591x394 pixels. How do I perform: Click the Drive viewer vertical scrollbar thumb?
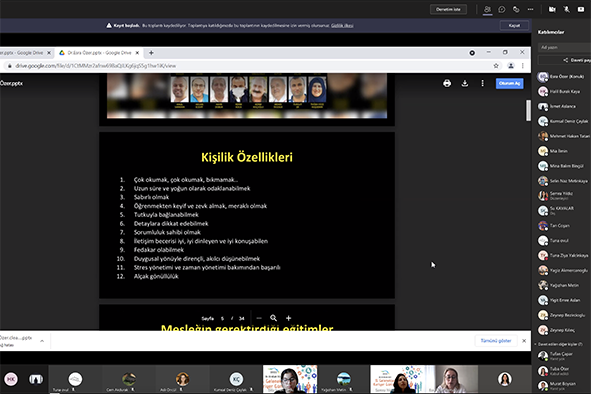click(528, 110)
